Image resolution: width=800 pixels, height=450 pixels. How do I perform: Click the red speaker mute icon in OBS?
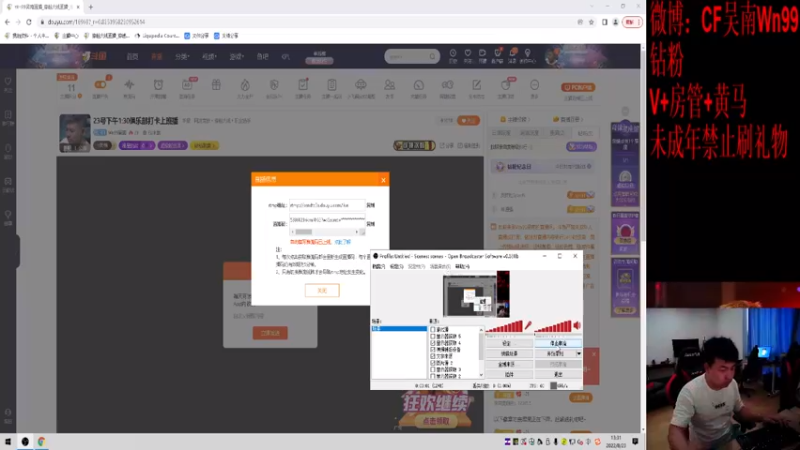point(577,326)
